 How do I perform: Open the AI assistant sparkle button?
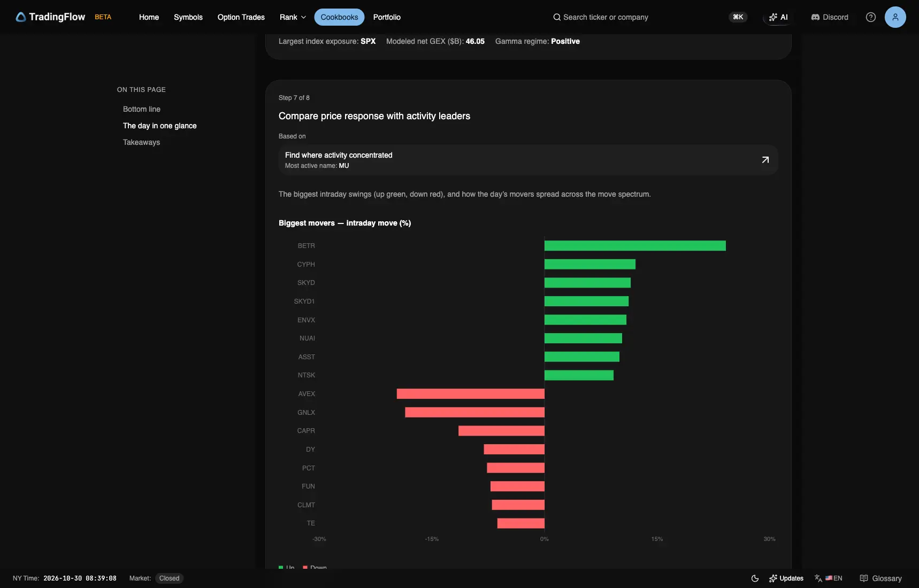(x=778, y=17)
